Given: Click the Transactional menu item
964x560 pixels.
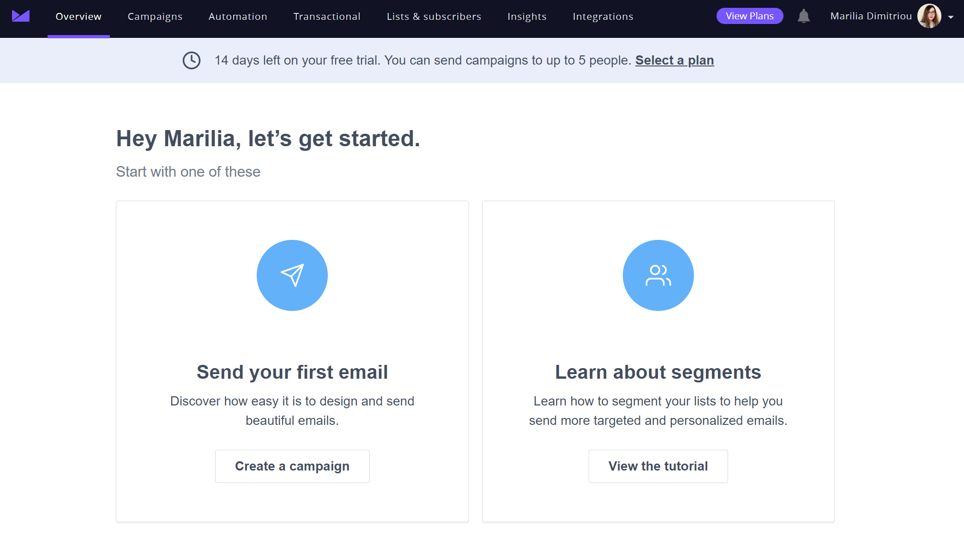Looking at the screenshot, I should 326,17.
